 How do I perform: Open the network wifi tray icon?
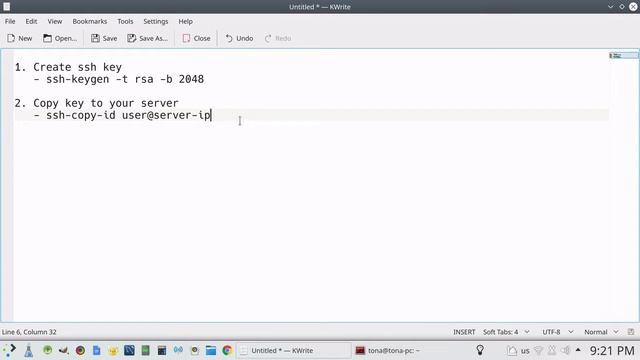click(538, 350)
